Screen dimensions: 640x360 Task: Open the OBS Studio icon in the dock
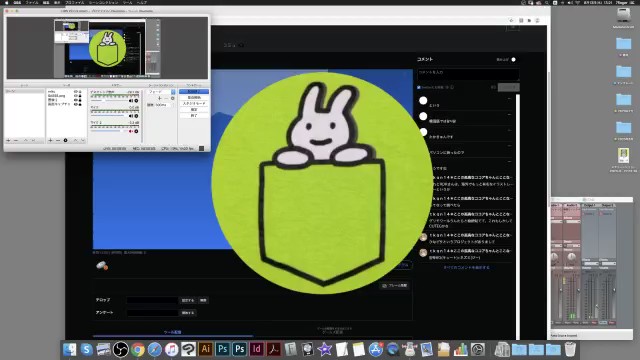click(120, 349)
